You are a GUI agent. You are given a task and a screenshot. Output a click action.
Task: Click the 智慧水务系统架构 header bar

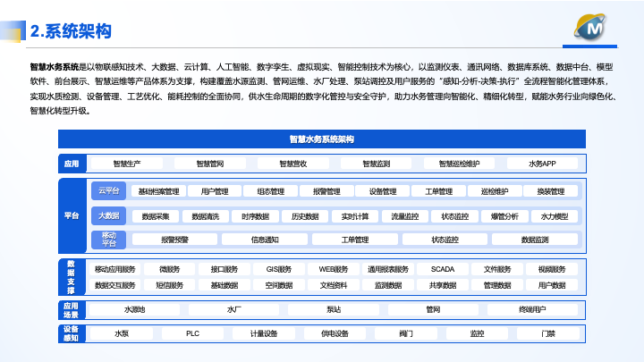tap(322, 139)
